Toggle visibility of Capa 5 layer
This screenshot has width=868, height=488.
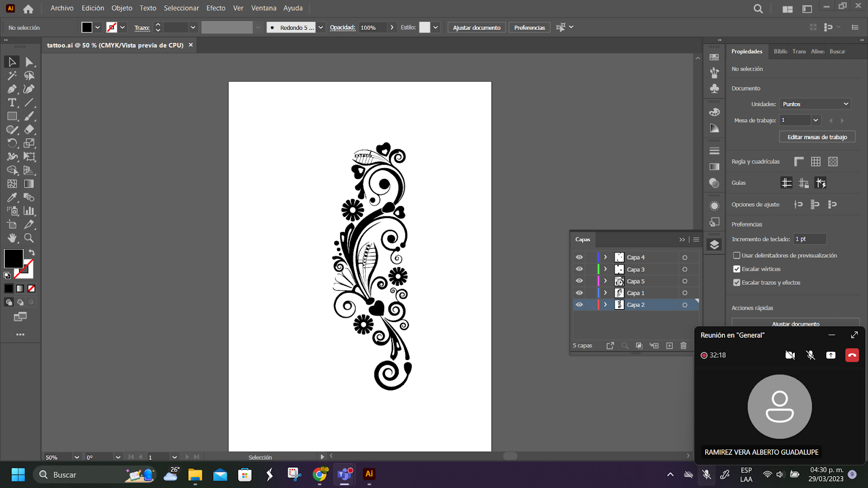[579, 281]
